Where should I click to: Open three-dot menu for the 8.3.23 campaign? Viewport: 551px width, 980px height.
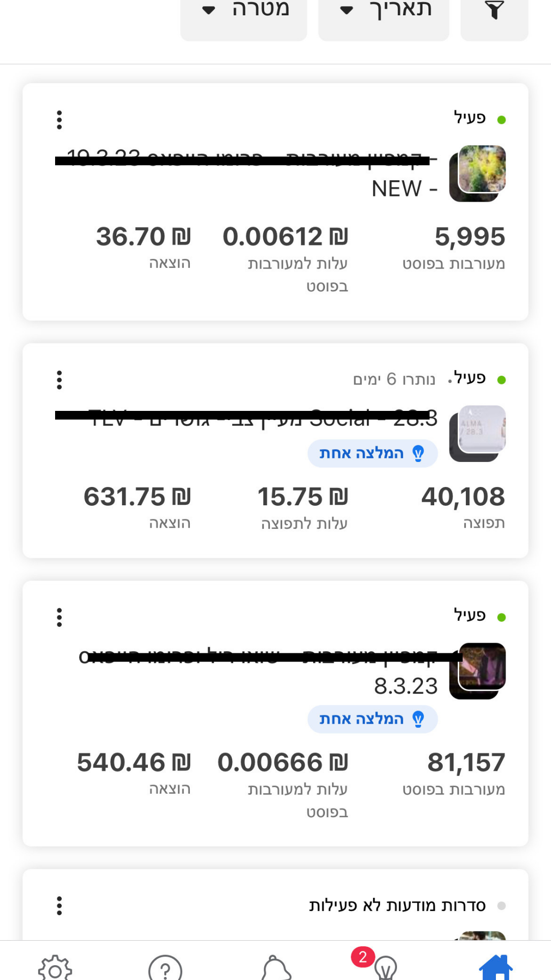[59, 617]
